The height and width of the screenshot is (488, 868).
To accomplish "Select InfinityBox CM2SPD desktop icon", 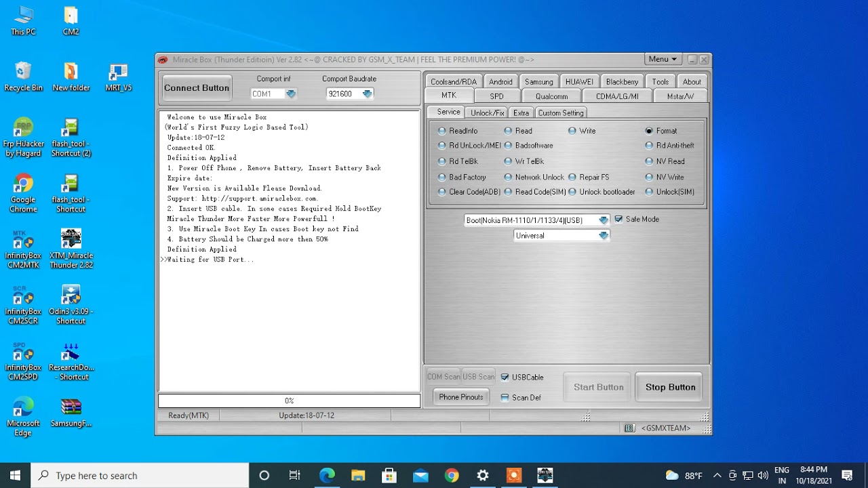I will pyautogui.click(x=23, y=361).
